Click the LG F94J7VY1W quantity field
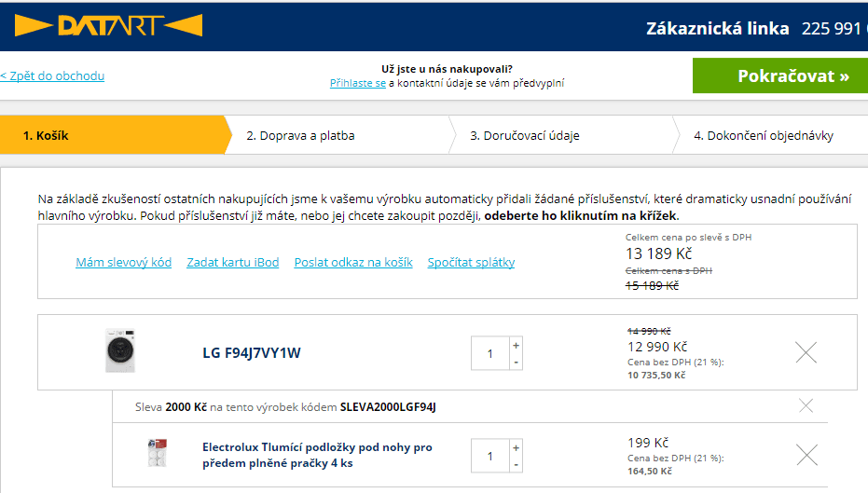 click(489, 353)
